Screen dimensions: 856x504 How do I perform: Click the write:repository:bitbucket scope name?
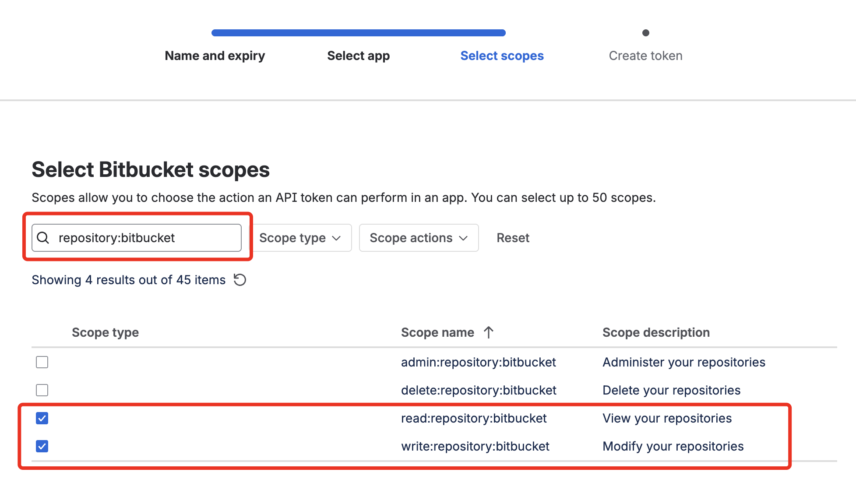(x=476, y=446)
